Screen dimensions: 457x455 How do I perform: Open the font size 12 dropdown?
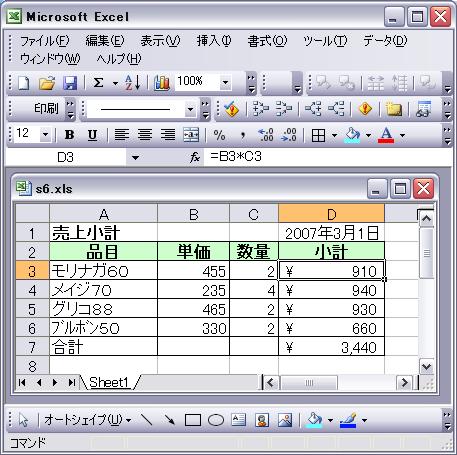coord(45,135)
